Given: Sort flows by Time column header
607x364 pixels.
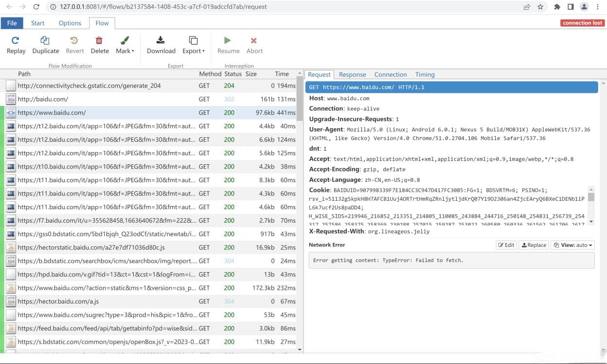Looking at the screenshot, I should (282, 74).
